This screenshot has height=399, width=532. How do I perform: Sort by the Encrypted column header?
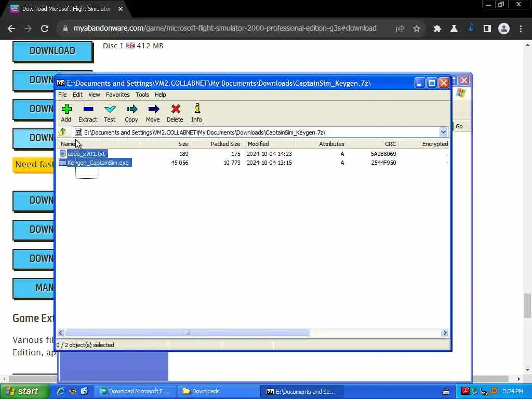point(424,144)
